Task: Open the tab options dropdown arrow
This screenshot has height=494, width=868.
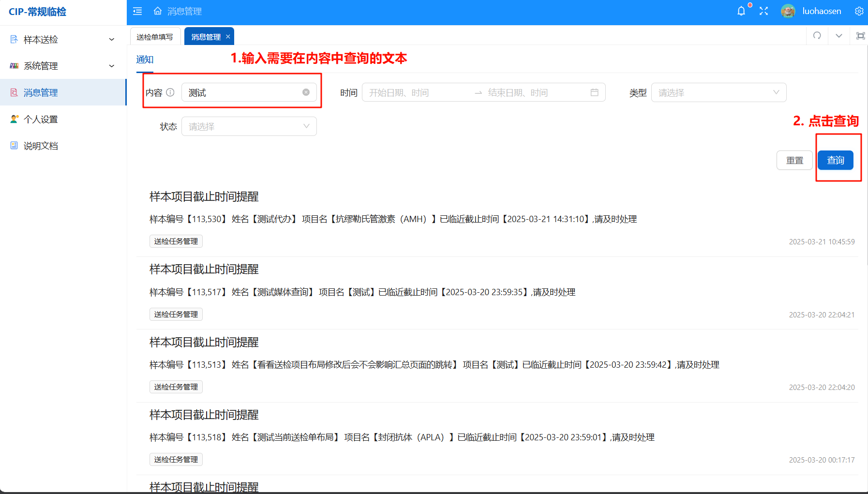Action: tap(839, 36)
